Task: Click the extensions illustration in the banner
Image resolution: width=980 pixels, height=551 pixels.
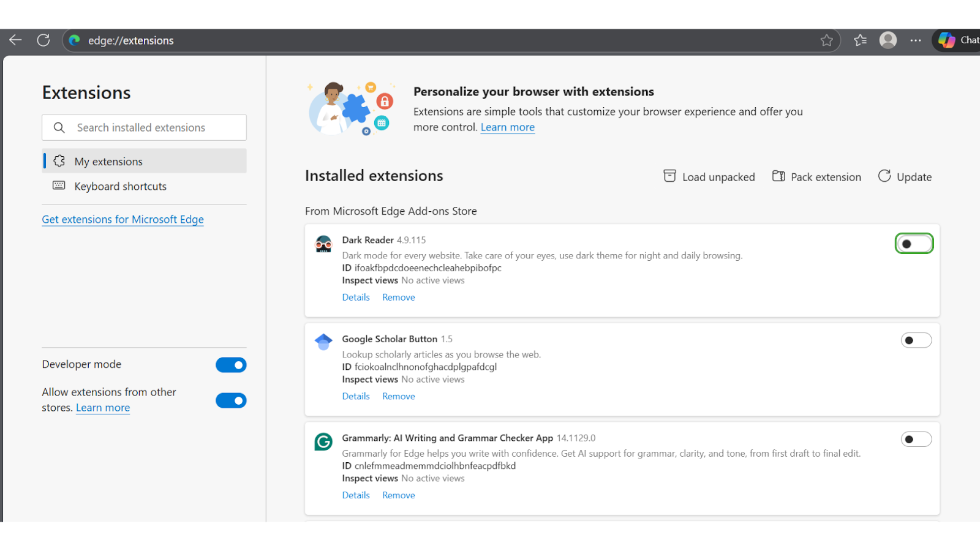Action: click(x=352, y=108)
